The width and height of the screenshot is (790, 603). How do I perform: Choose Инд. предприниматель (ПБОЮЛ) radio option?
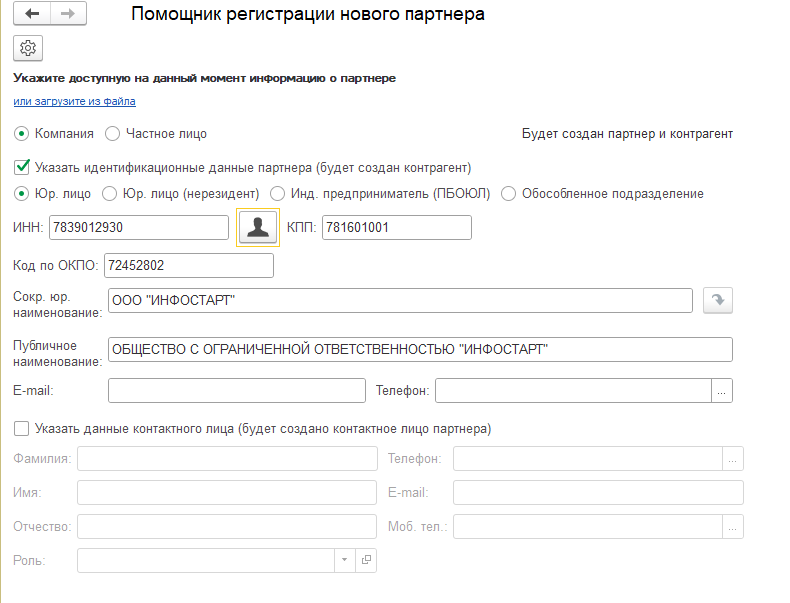(x=278, y=194)
